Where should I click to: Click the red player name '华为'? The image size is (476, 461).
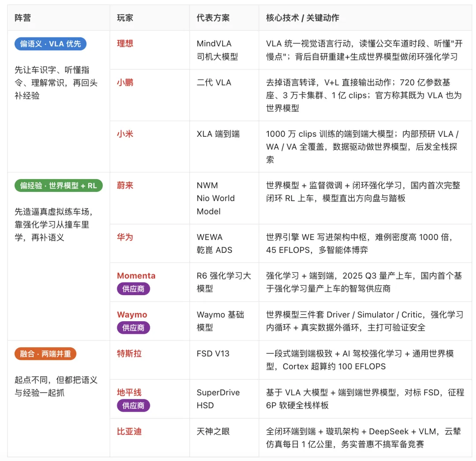click(x=125, y=237)
